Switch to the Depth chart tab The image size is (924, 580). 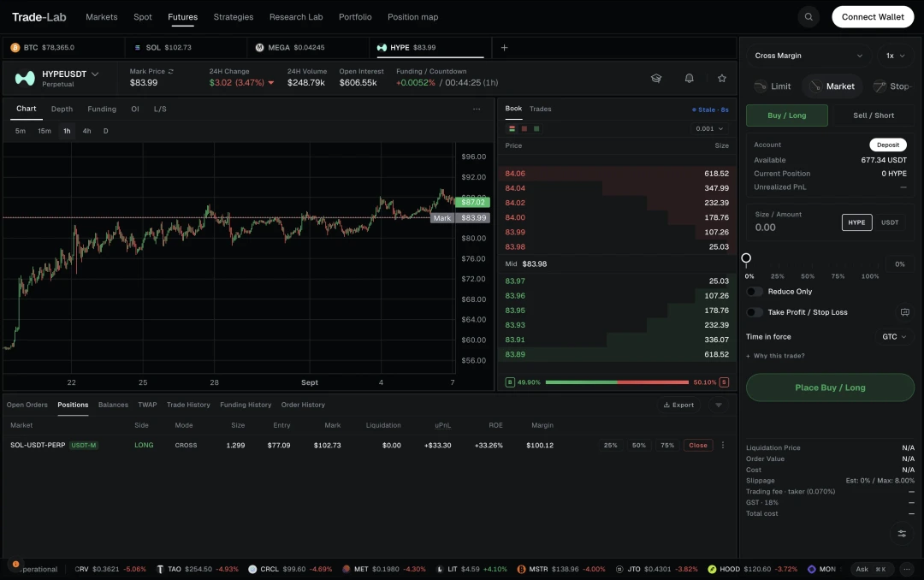[62, 109]
